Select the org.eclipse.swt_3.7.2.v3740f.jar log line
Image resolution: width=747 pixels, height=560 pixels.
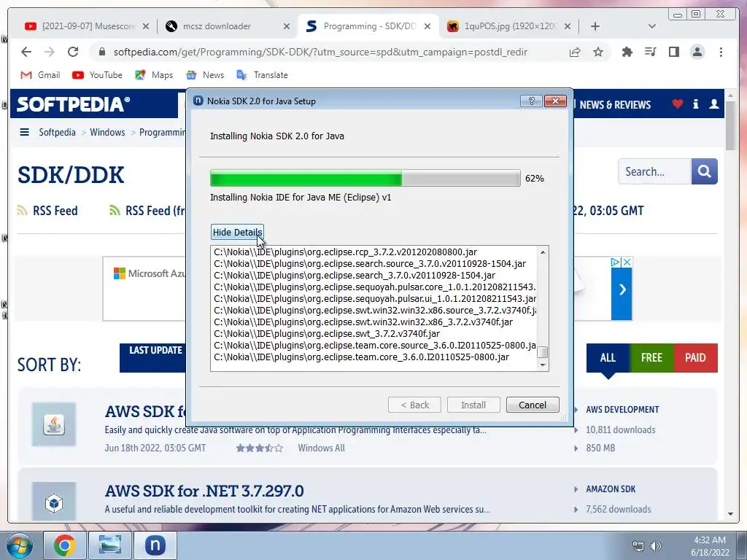(x=327, y=333)
